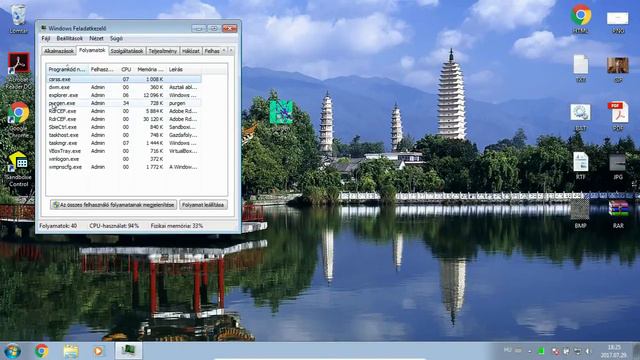Switch to the Folyamatok tab

pyautogui.click(x=92, y=50)
